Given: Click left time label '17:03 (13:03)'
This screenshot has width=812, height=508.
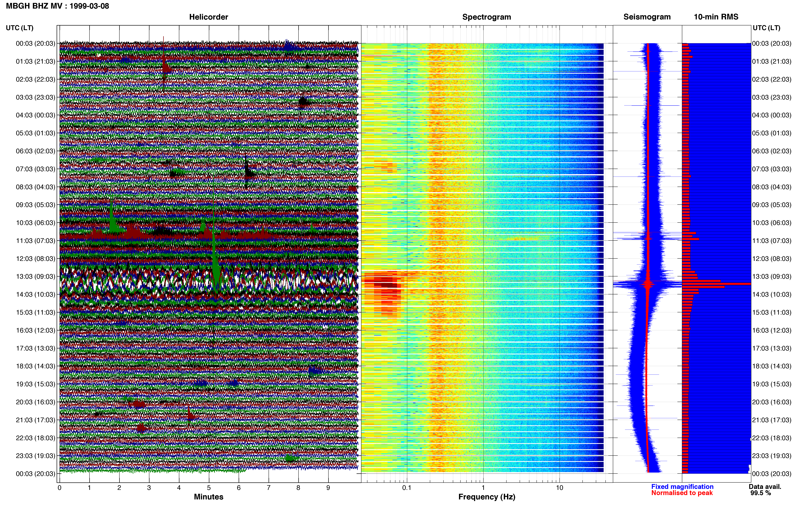Looking at the screenshot, I should point(35,348).
